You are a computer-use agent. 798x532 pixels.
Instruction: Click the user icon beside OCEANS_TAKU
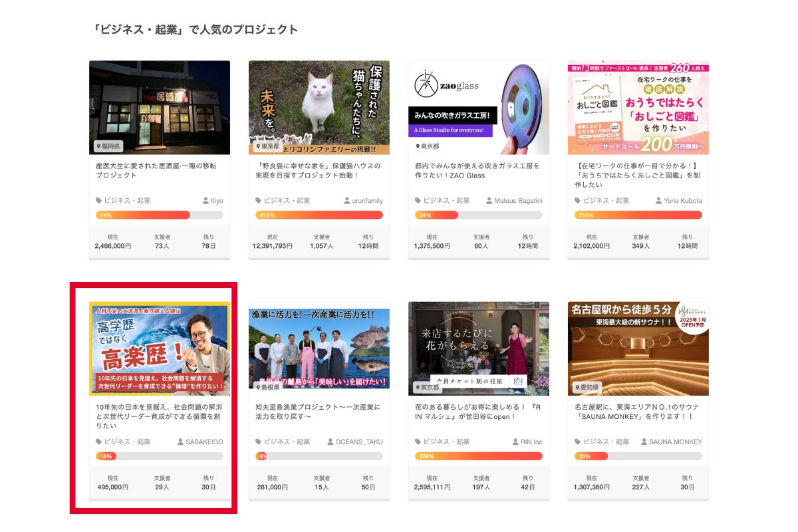pyautogui.click(x=331, y=442)
